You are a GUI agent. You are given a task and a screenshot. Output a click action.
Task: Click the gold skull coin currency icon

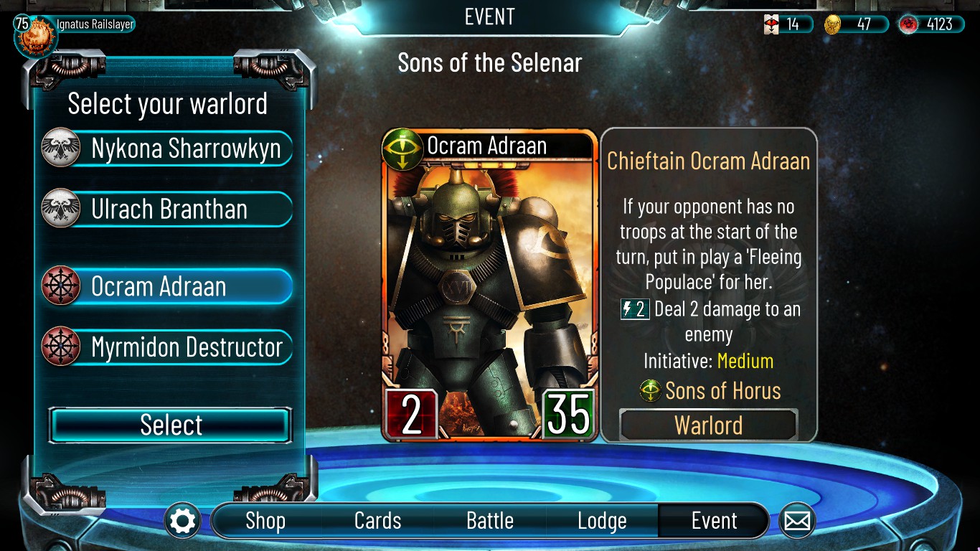coord(833,24)
